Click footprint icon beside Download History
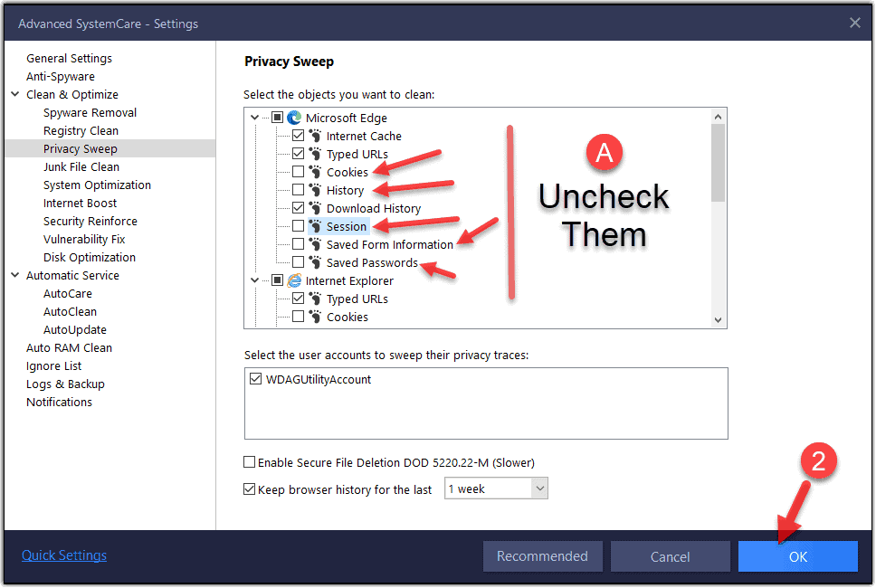The width and height of the screenshot is (876, 588). point(315,208)
